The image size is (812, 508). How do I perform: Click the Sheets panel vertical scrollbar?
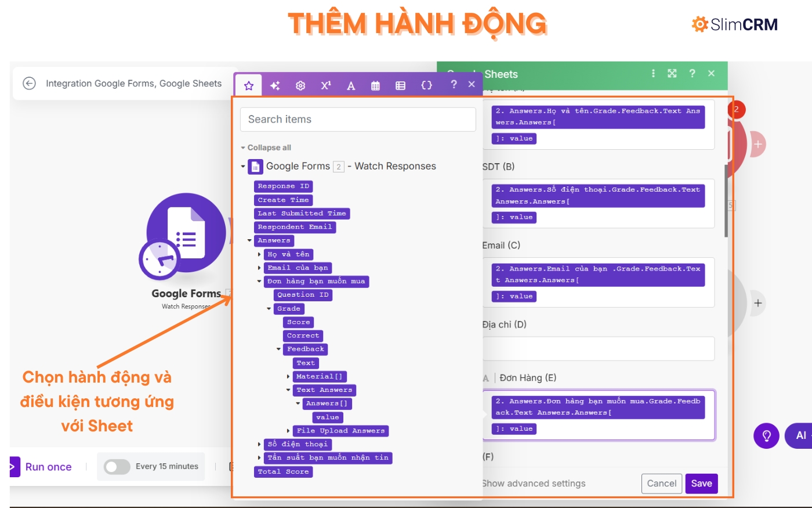[x=726, y=200]
